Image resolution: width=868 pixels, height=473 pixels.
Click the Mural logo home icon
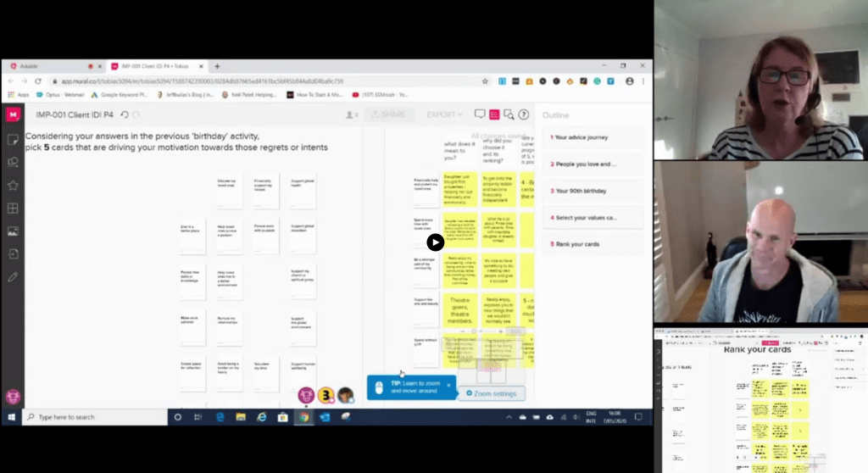[x=13, y=114]
